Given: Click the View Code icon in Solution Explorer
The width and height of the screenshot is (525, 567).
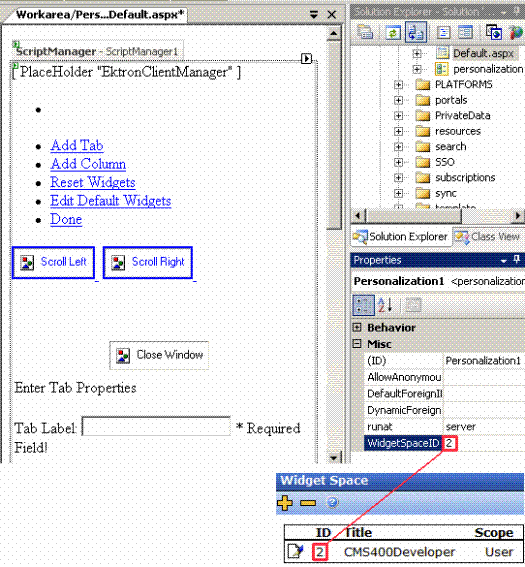Looking at the screenshot, I should tap(444, 33).
